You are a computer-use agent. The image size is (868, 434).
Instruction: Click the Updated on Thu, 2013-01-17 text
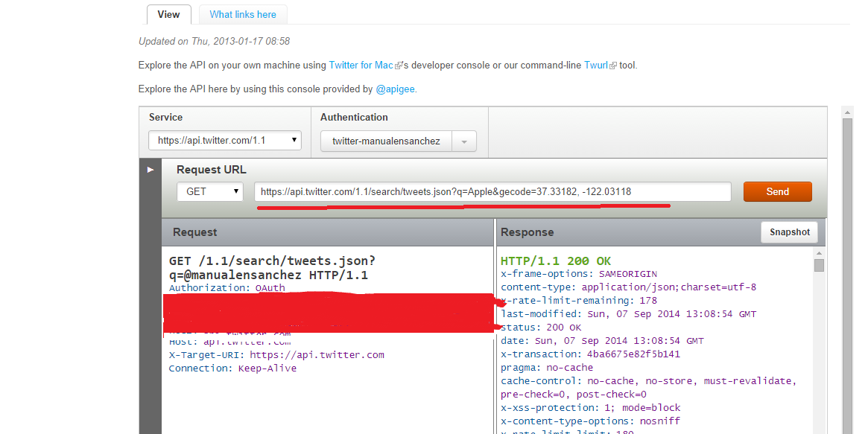pyautogui.click(x=215, y=42)
